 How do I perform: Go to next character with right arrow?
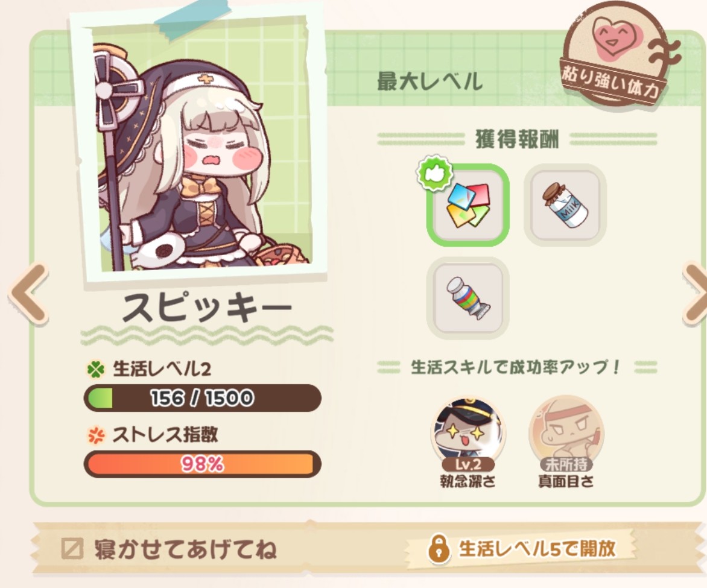pos(696,294)
